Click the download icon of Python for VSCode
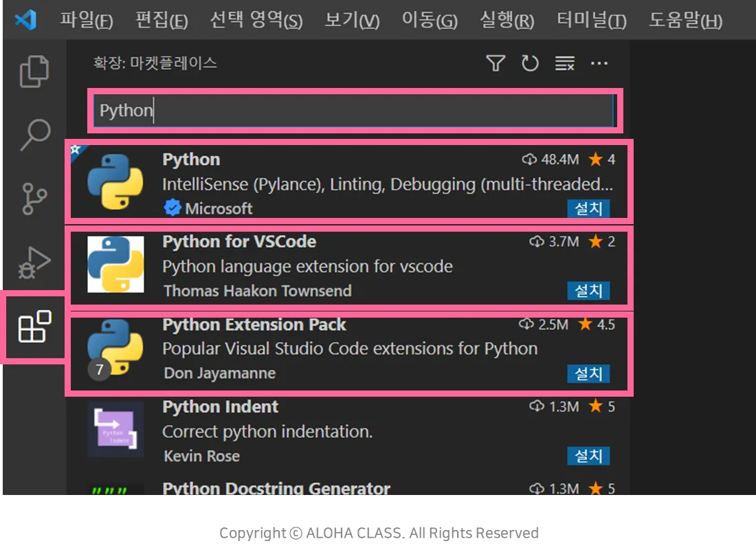This screenshot has height=550, width=756. click(x=537, y=241)
